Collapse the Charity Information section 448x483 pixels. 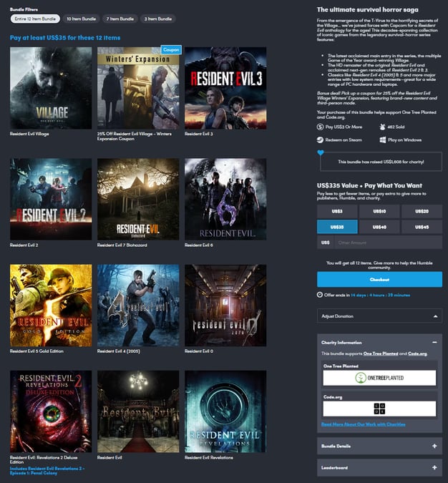434,342
